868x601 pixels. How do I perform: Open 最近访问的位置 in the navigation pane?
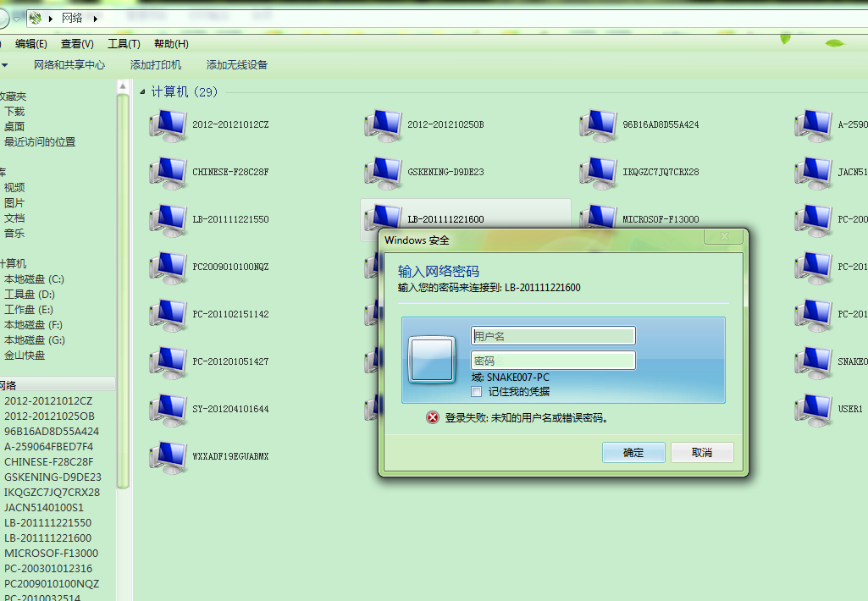coord(40,142)
